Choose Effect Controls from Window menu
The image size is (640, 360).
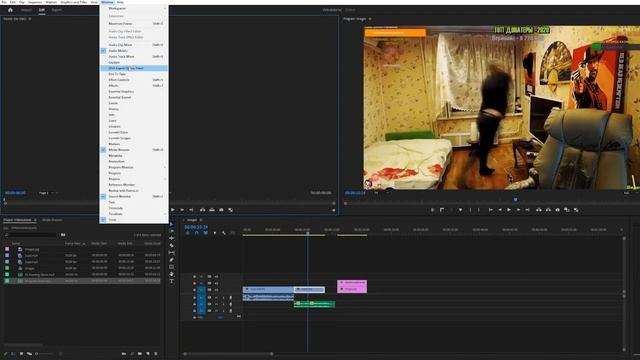coord(134,80)
